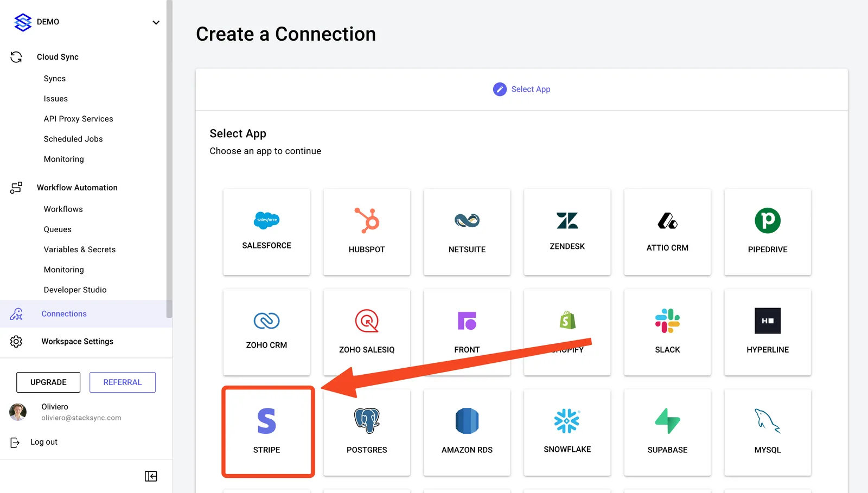Open the Syncs page

[x=55, y=79]
